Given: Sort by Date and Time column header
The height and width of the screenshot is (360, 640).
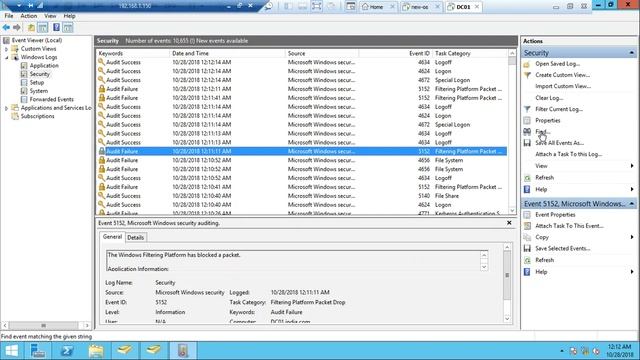Looking at the screenshot, I should point(227,53).
